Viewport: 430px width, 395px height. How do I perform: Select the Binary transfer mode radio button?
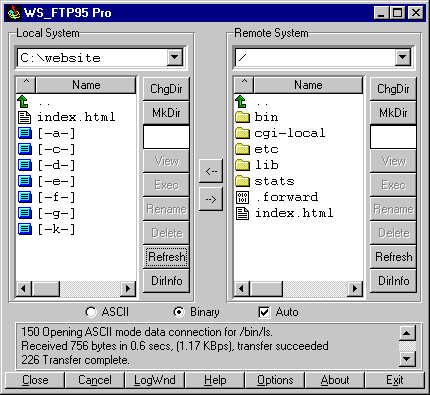179,312
